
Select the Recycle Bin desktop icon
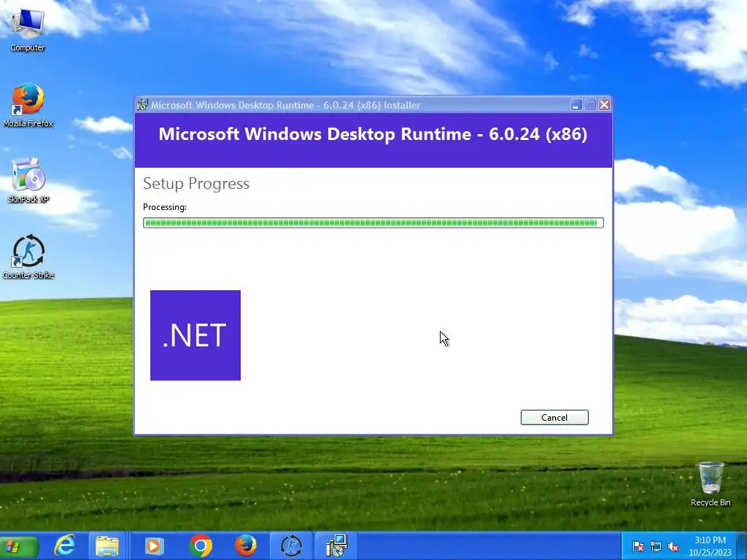coord(711,484)
